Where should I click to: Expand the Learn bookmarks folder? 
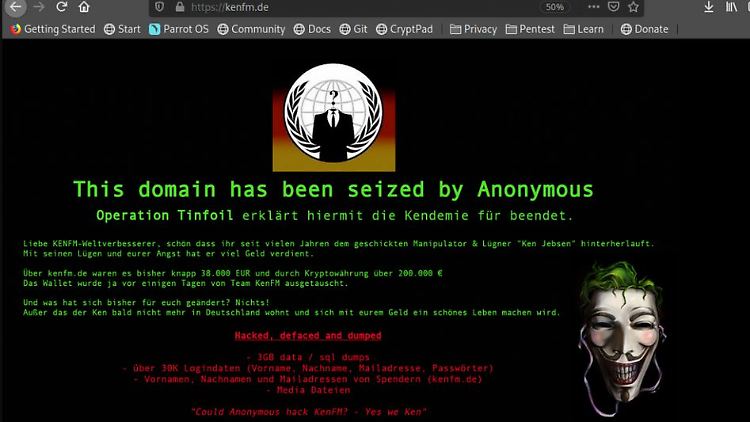click(584, 29)
